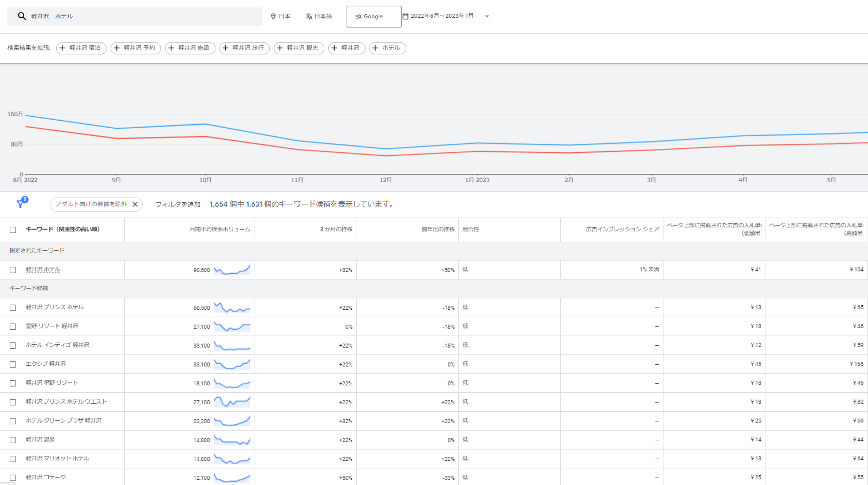Sort by 競合性 column header
The width and height of the screenshot is (868, 485).
click(x=471, y=230)
